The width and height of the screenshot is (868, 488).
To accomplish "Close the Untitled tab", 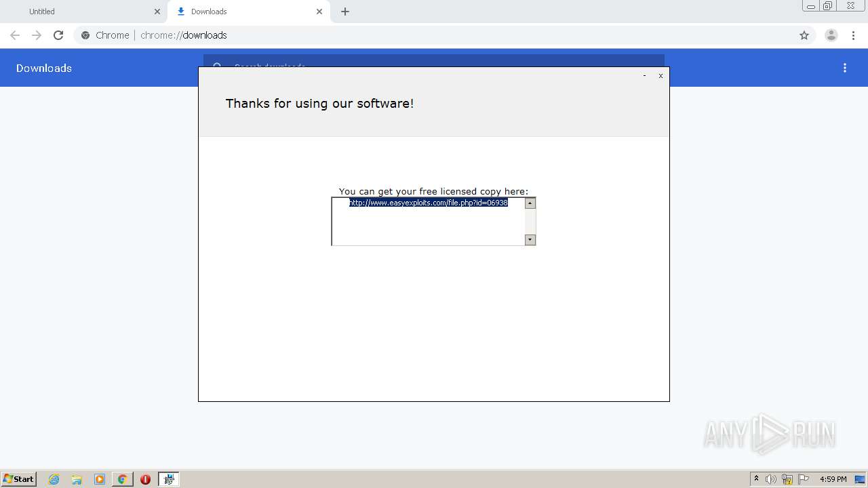I will pyautogui.click(x=157, y=12).
